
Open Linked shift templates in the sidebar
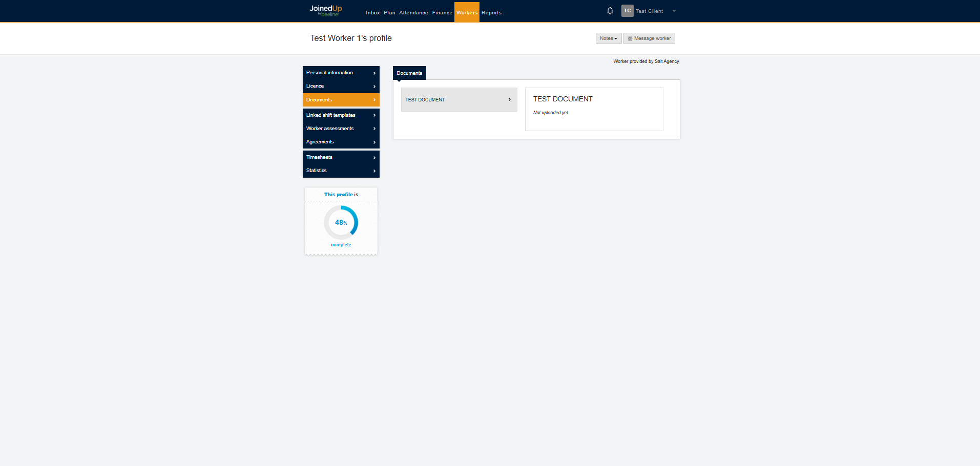coord(341,115)
